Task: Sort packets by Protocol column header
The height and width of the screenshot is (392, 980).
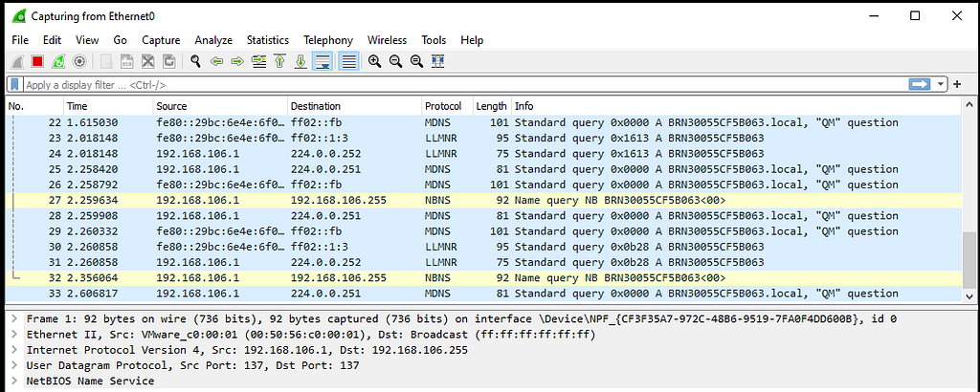Action: 447,106
